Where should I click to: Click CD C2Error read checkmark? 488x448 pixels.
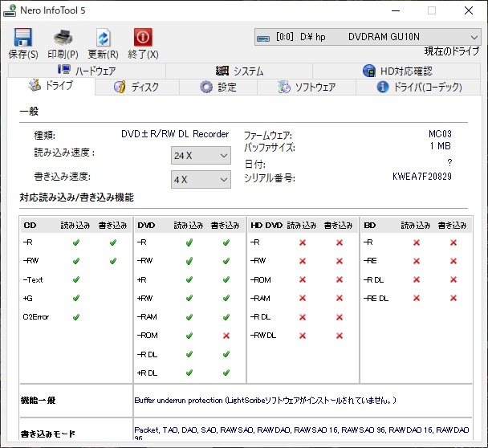pos(76,317)
